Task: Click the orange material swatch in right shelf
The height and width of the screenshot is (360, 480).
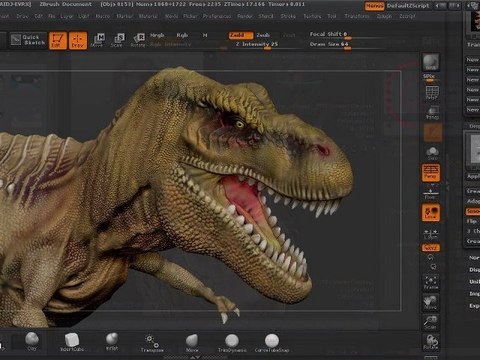Action: [x=433, y=132]
